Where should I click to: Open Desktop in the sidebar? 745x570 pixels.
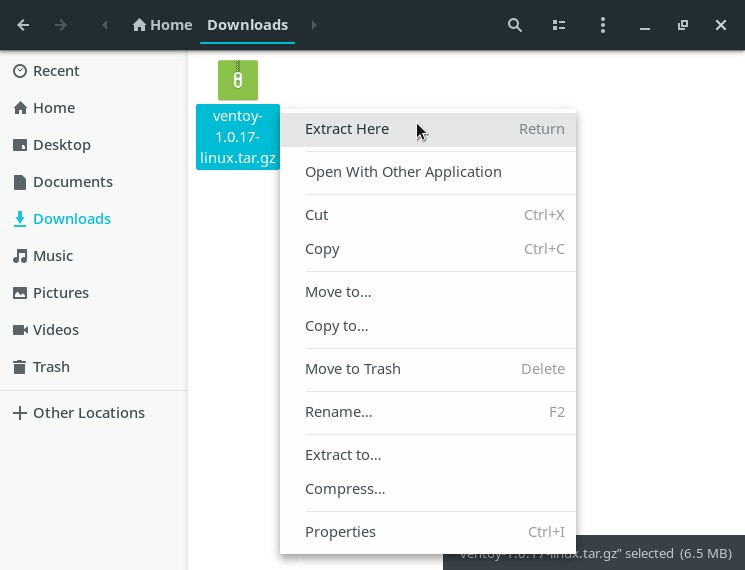pos(94,145)
